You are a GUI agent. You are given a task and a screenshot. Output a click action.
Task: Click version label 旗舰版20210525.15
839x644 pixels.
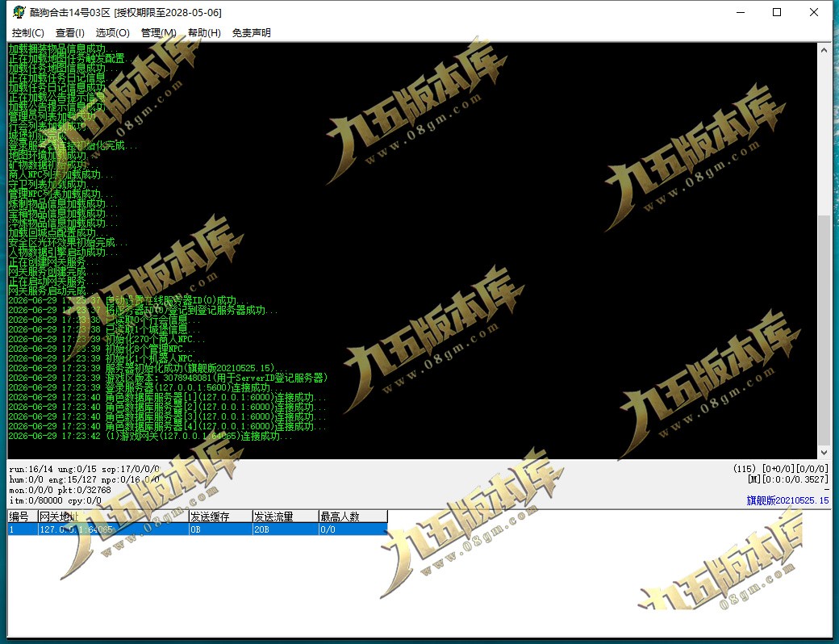[x=787, y=500]
